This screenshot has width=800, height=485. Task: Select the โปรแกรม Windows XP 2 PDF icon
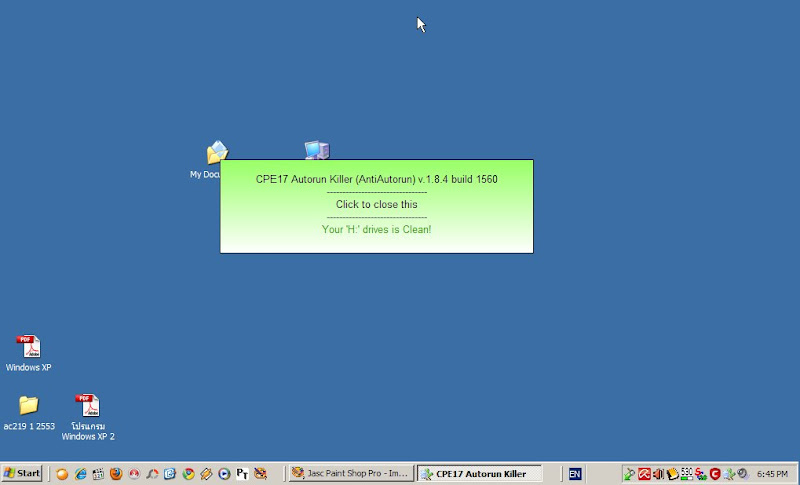(x=88, y=417)
